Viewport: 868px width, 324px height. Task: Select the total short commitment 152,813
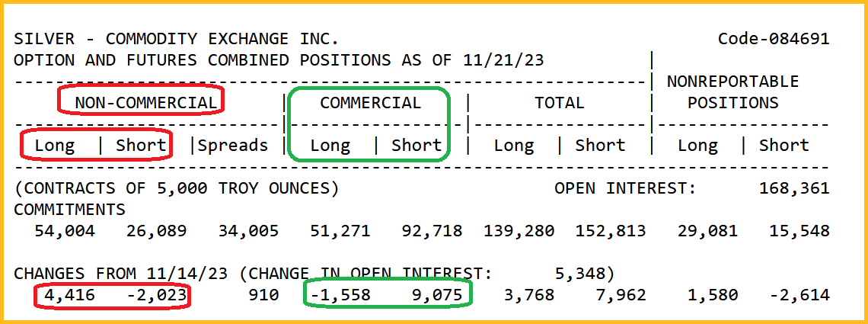click(x=611, y=231)
